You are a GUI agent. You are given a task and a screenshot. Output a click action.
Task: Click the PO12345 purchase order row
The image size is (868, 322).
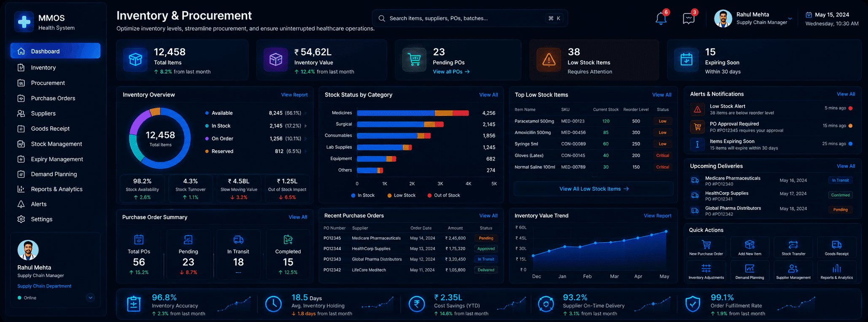pyautogui.click(x=411, y=238)
